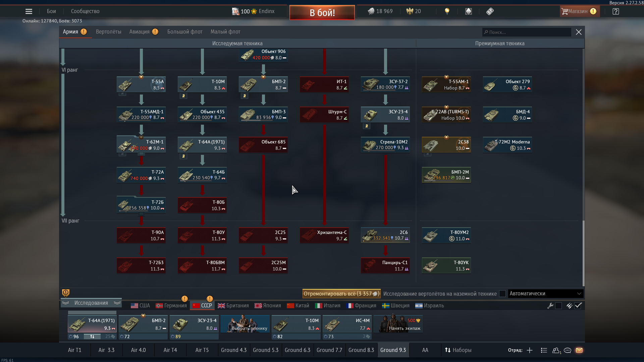Select Объект 906 in research tree
The height and width of the screenshot is (362, 644).
pyautogui.click(x=263, y=55)
